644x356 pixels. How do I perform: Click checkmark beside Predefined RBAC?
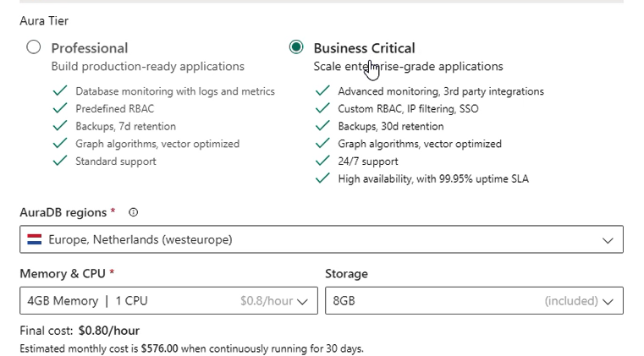60,108
